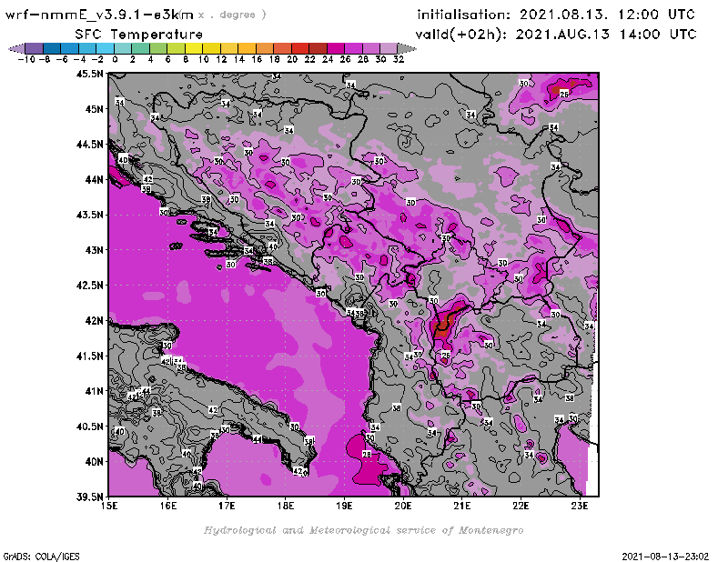Click the orange legend swatch between 14 and 16
This screenshot has height=562, width=728.
[x=247, y=48]
